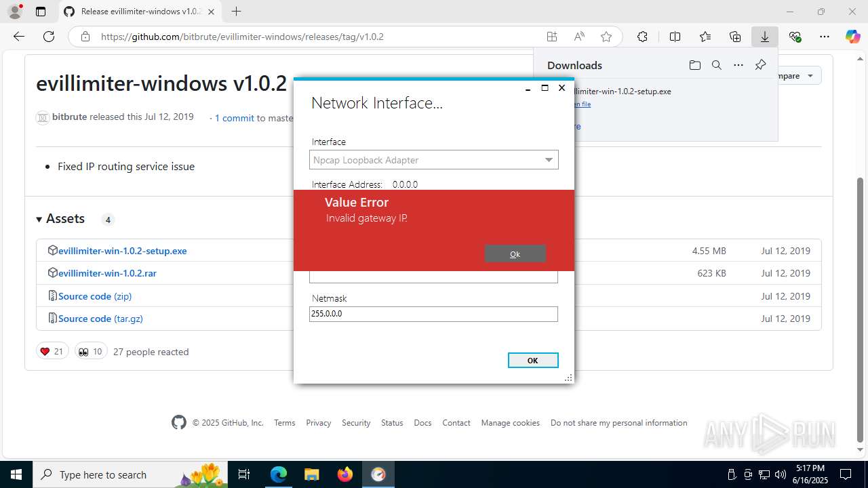Open a new browser tab

236,12
